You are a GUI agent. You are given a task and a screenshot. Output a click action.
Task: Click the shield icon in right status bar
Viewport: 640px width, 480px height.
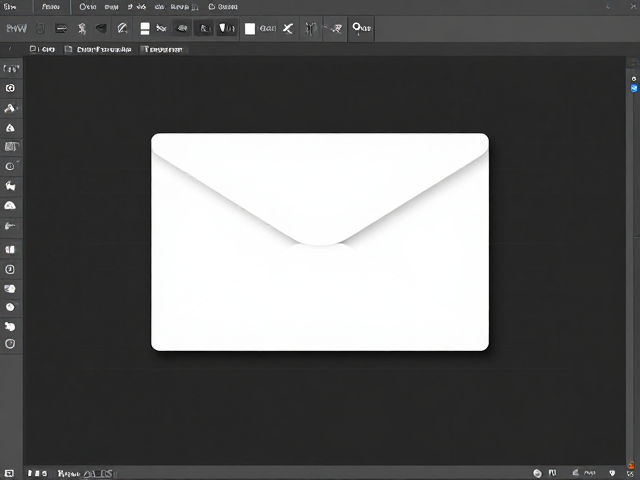pyautogui.click(x=612, y=473)
